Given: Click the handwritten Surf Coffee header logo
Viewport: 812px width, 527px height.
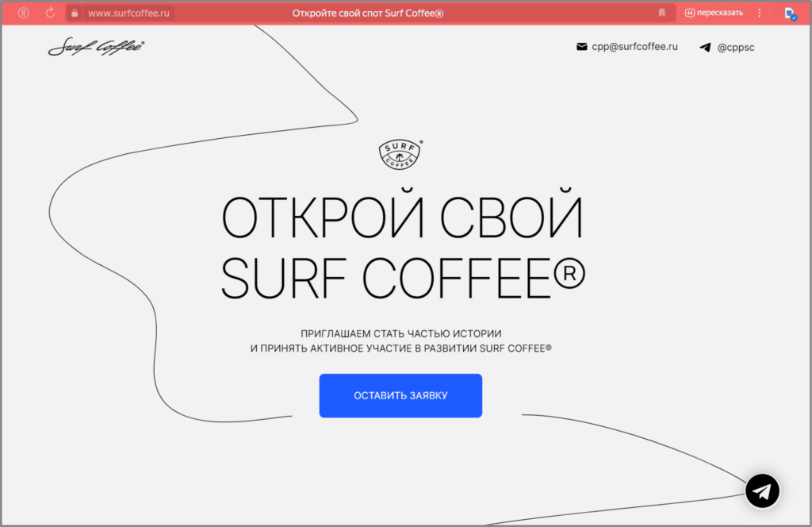Looking at the screenshot, I should pos(96,47).
